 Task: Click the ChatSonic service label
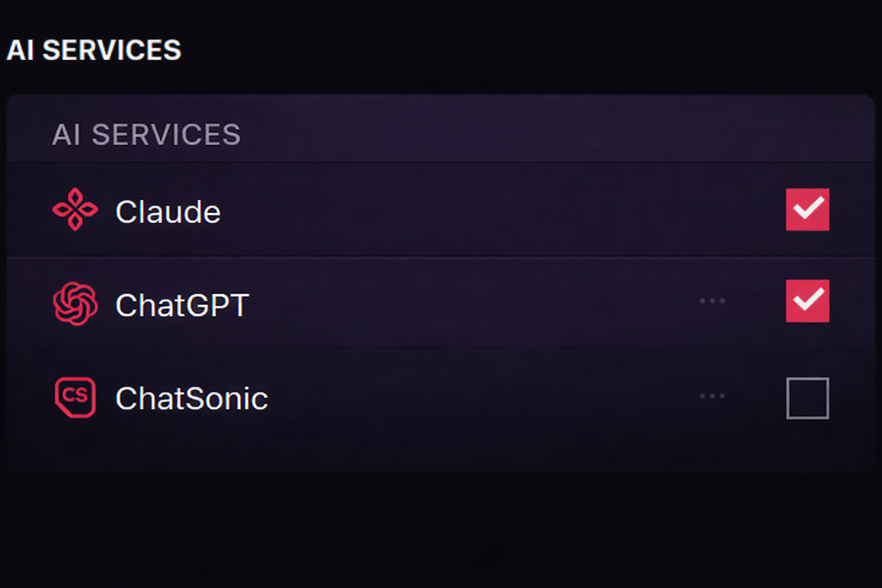click(x=191, y=397)
